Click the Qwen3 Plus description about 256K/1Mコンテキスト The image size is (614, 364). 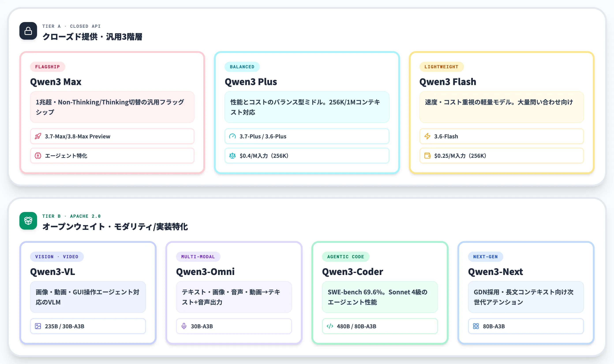(x=307, y=107)
